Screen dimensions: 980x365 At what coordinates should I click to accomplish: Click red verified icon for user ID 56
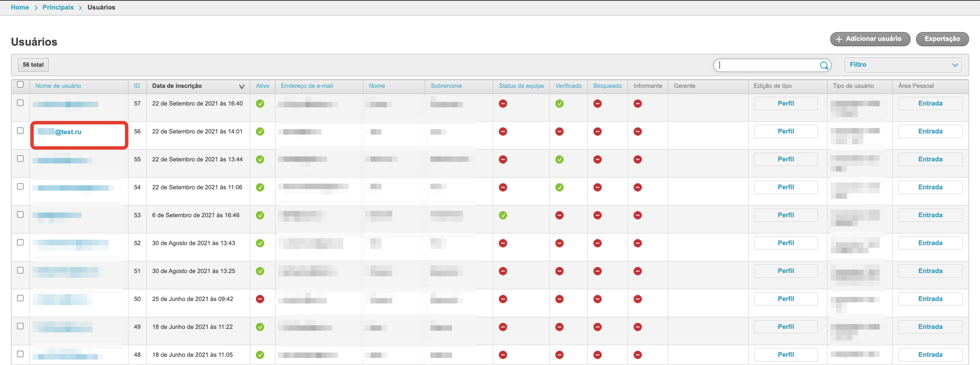point(559,132)
